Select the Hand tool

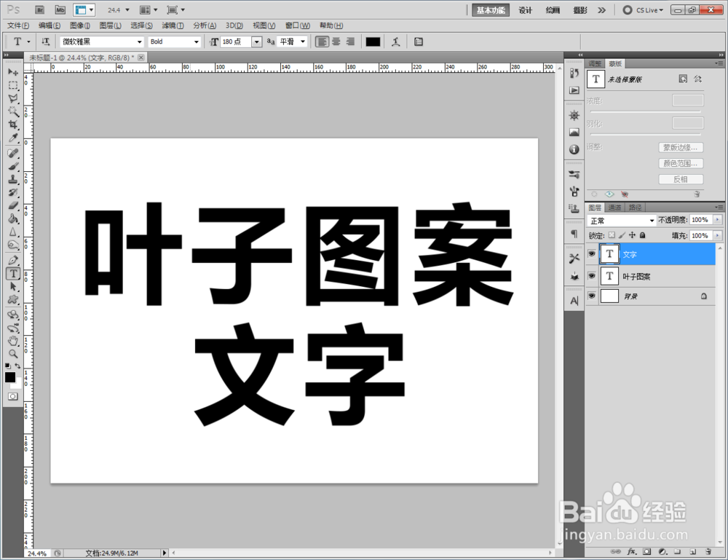pos(13,341)
